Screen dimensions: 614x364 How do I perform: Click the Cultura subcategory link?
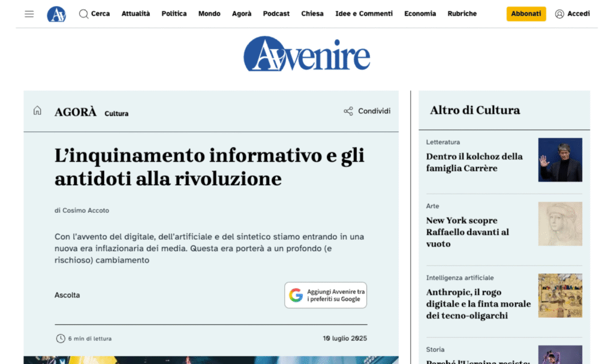(x=116, y=113)
